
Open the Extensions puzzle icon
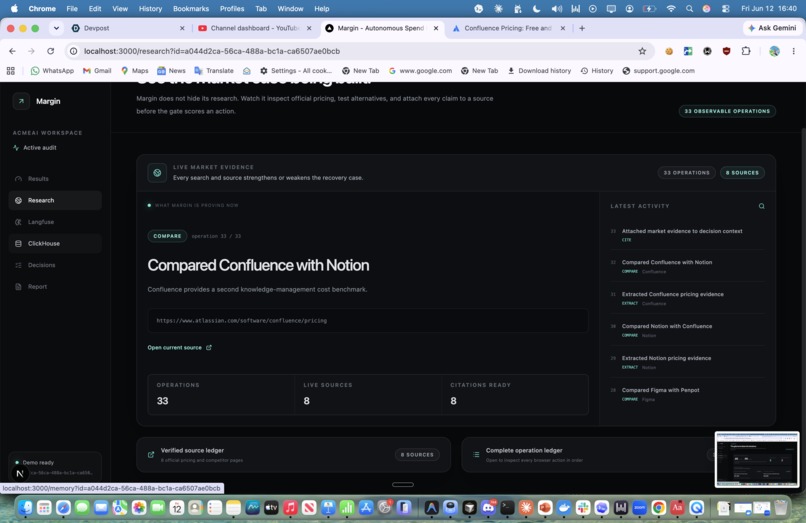pyautogui.click(x=746, y=51)
